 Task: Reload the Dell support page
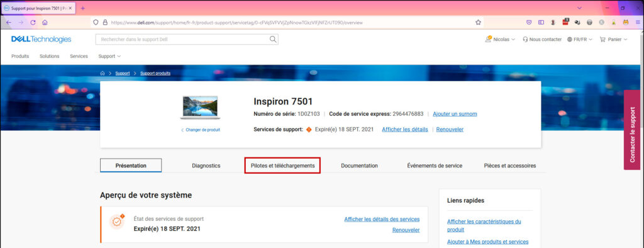pos(33,23)
